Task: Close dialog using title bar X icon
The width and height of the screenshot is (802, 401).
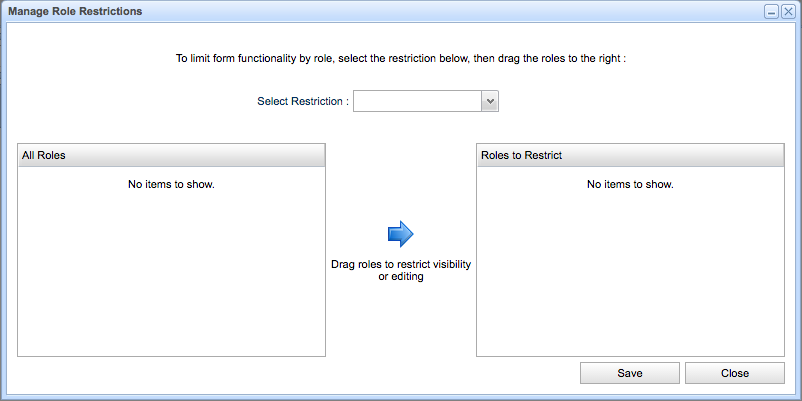Action: pos(788,12)
